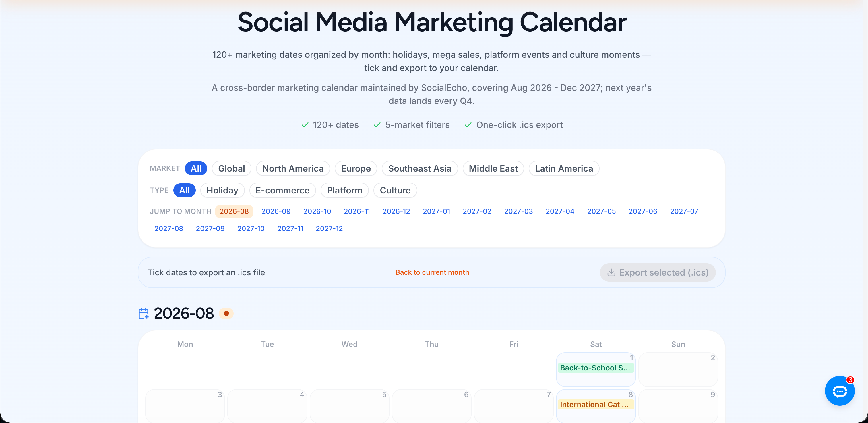Open the International Cat event on August 8
Image resolution: width=868 pixels, height=423 pixels.
click(x=595, y=404)
